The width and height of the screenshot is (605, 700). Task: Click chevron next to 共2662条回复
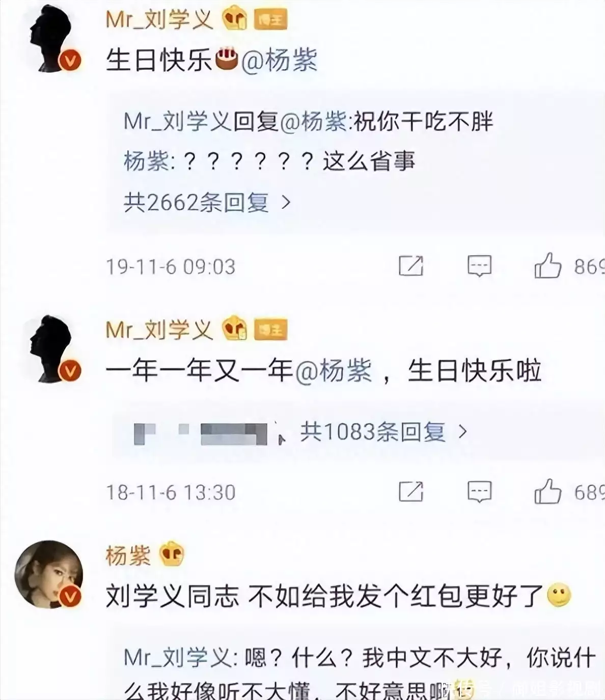[286, 203]
